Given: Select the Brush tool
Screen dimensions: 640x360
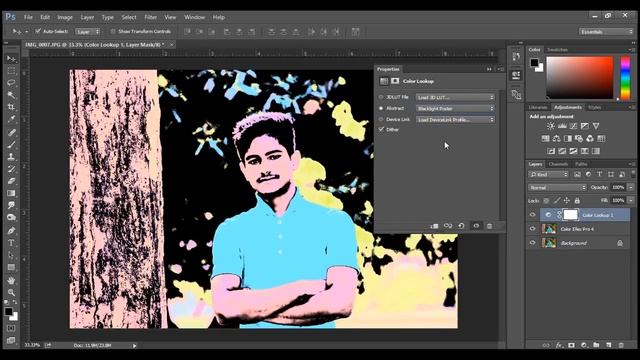Looking at the screenshot, I should pos(11,144).
